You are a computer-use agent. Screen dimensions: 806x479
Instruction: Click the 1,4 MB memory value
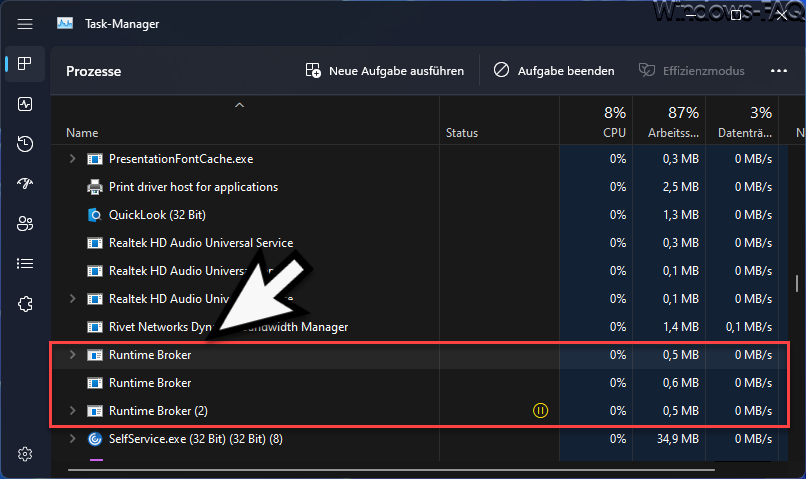pyautogui.click(x=681, y=327)
